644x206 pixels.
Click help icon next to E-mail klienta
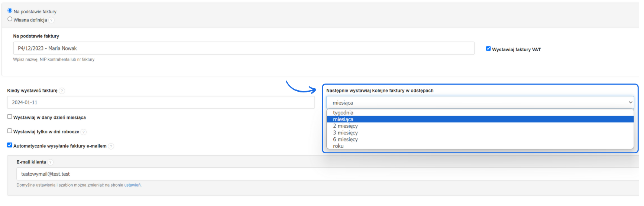coord(51,162)
